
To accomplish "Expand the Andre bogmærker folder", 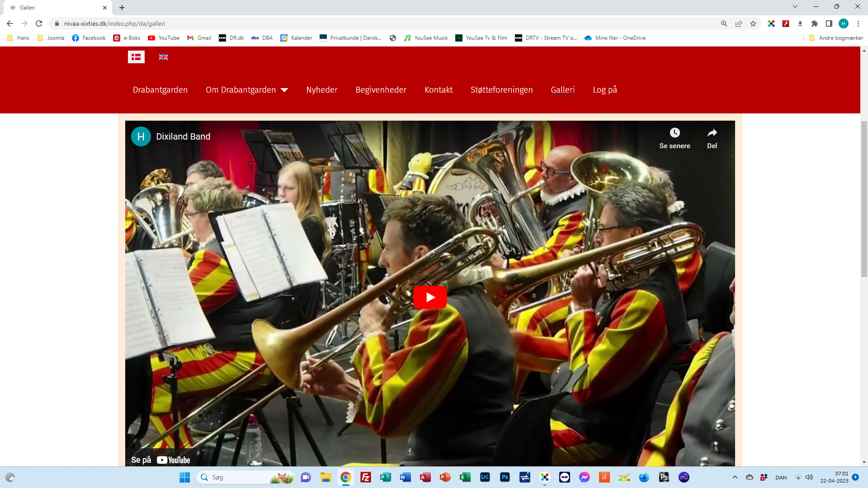I will (x=836, y=38).
